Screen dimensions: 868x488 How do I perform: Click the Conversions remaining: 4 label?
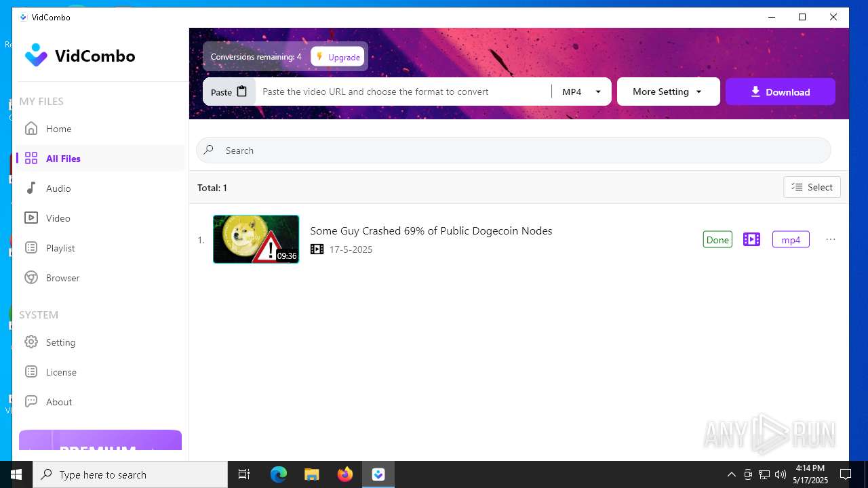[256, 57]
